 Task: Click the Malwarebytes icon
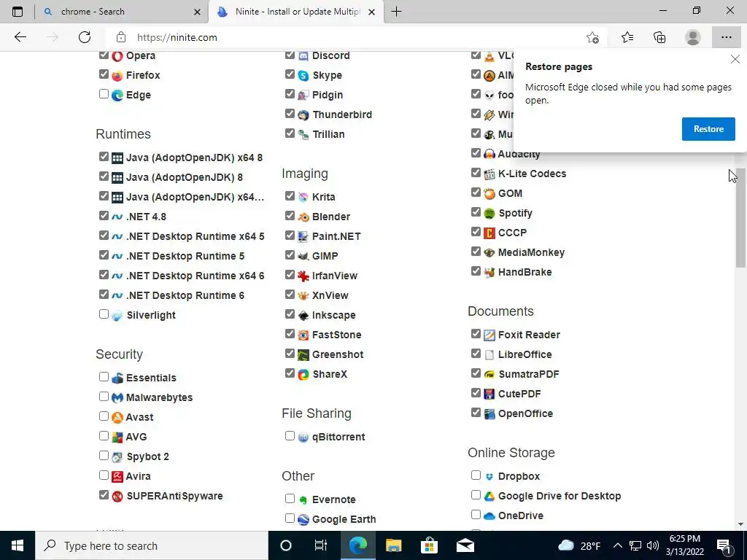point(117,397)
